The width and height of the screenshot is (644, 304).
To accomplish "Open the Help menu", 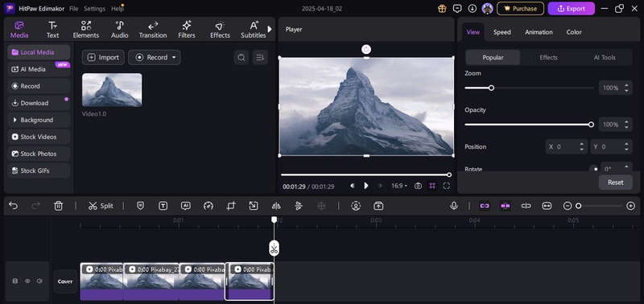I will [117, 9].
